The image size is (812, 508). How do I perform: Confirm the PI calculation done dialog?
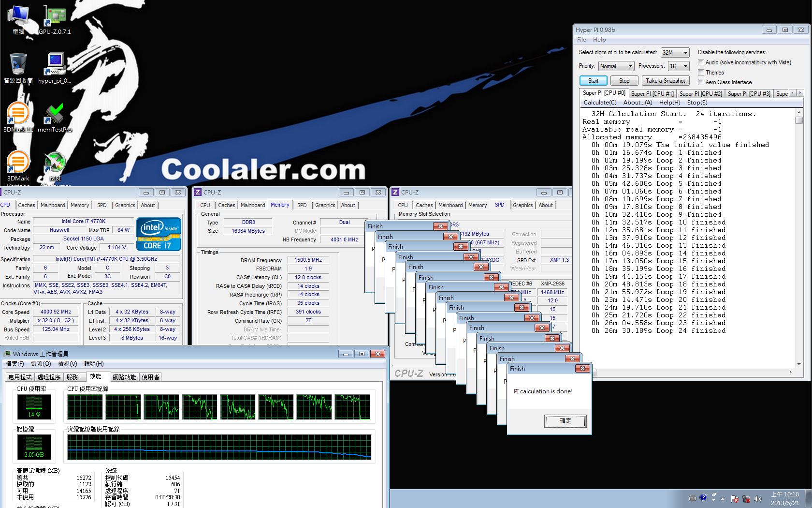click(x=565, y=421)
